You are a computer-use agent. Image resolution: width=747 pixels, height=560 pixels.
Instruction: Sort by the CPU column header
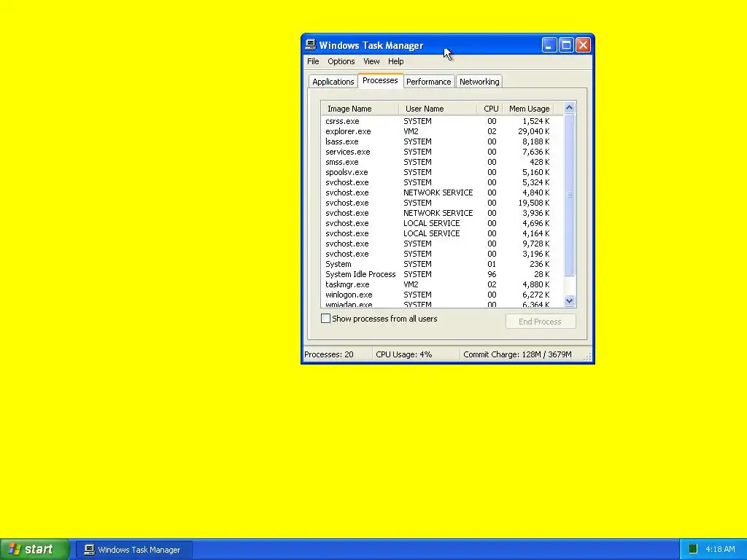pyautogui.click(x=490, y=109)
